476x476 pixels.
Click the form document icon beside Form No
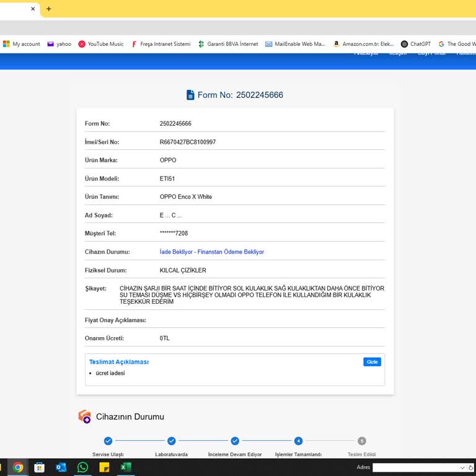[x=190, y=95]
